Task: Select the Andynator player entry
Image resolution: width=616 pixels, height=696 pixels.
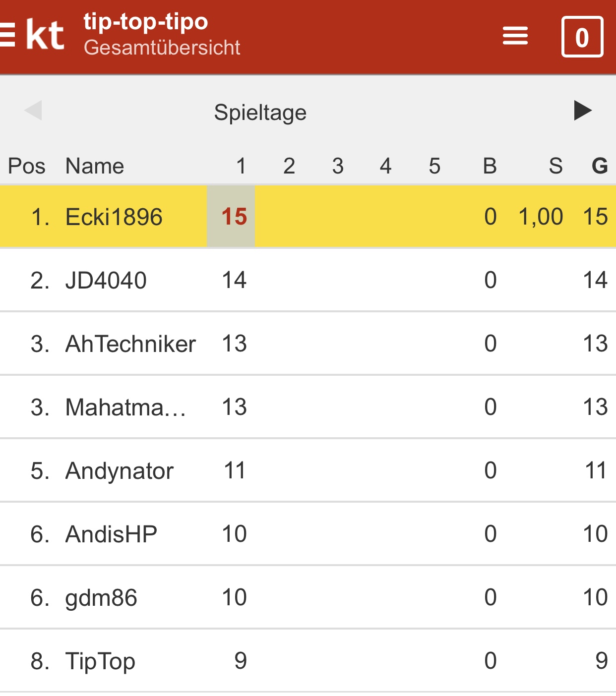Action: coord(120,471)
